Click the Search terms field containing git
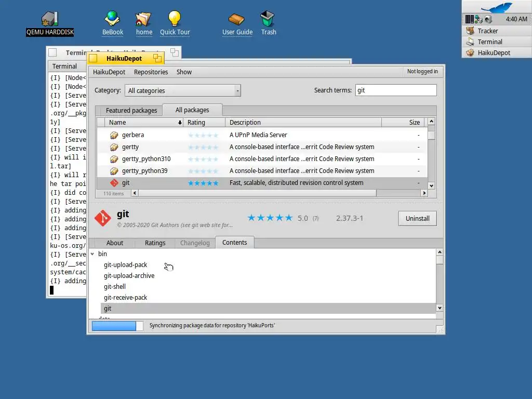This screenshot has width=532, height=399. pos(396,90)
